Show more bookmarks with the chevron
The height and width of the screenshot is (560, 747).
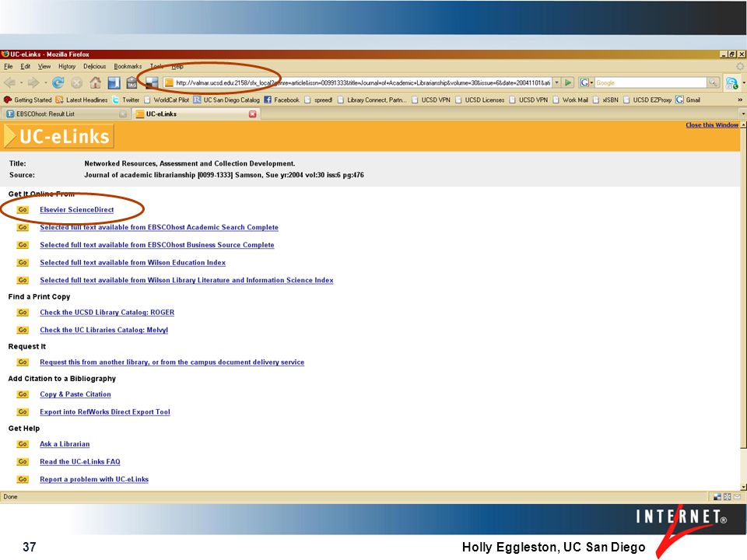click(739, 100)
